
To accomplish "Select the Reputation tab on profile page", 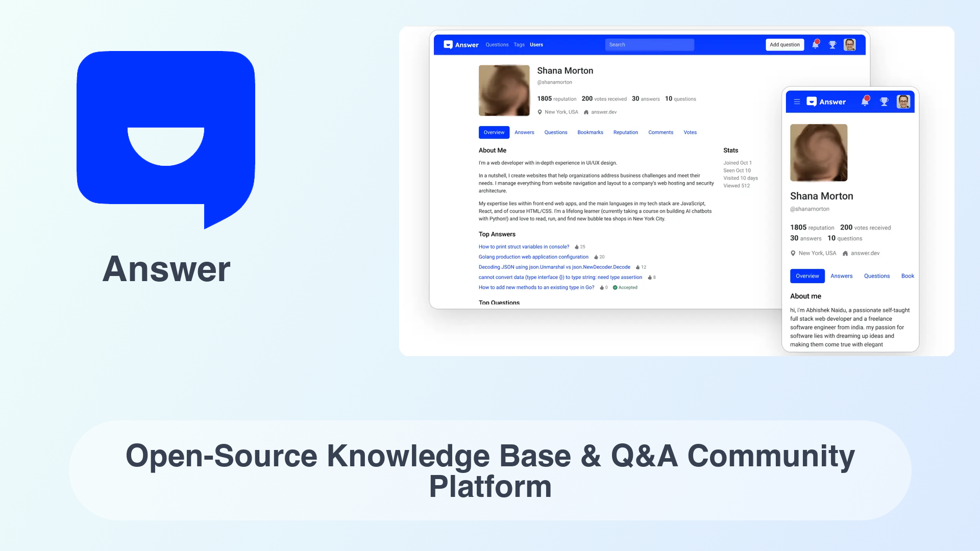I will coord(625,132).
